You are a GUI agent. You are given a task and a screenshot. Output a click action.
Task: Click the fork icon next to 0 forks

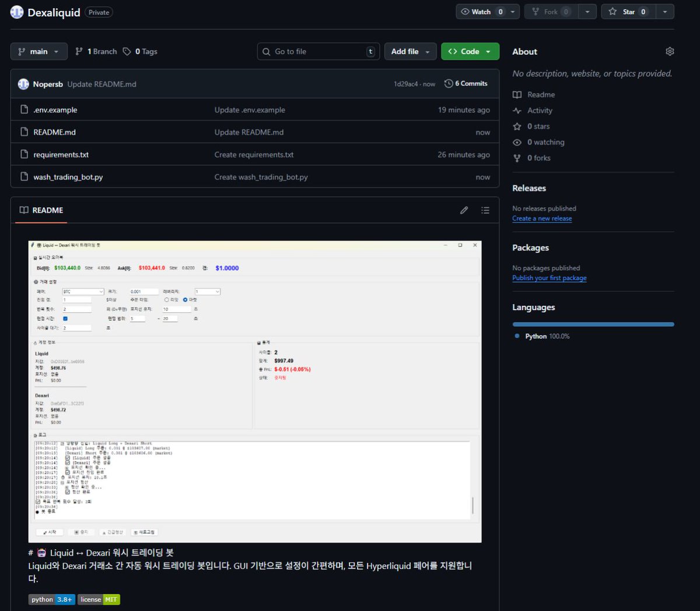coord(517,158)
